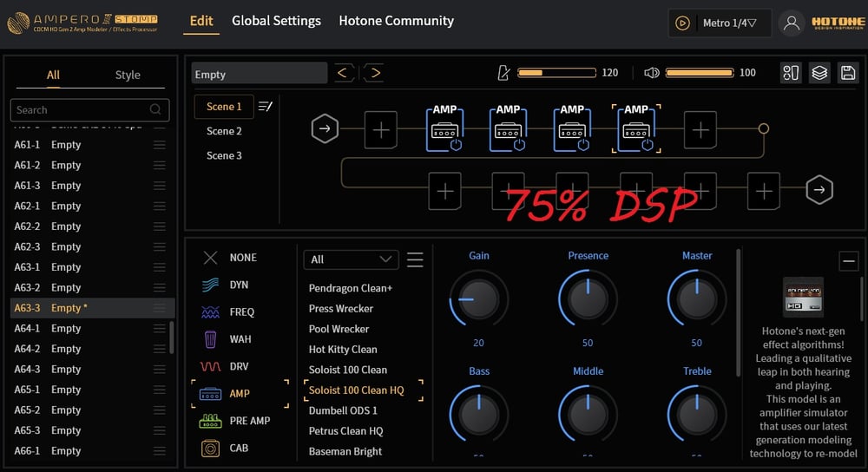Switch to Scene 2
Viewport: 868px width, 472px height.
point(224,131)
